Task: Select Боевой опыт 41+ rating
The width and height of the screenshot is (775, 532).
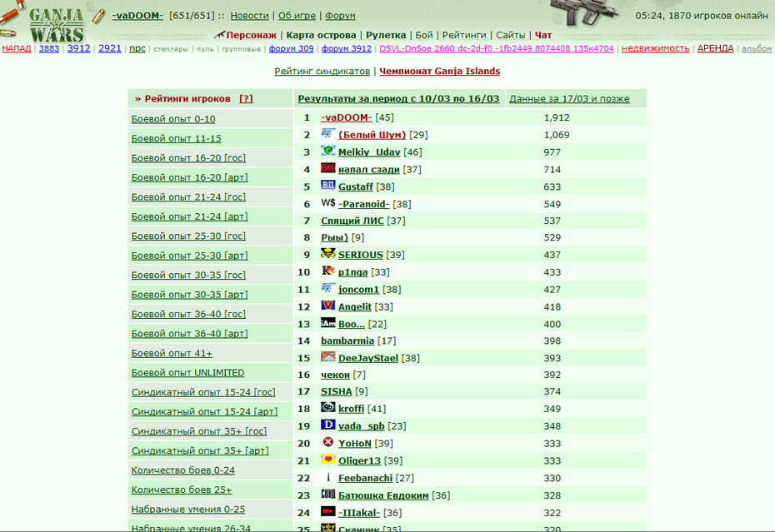Action: click(172, 353)
